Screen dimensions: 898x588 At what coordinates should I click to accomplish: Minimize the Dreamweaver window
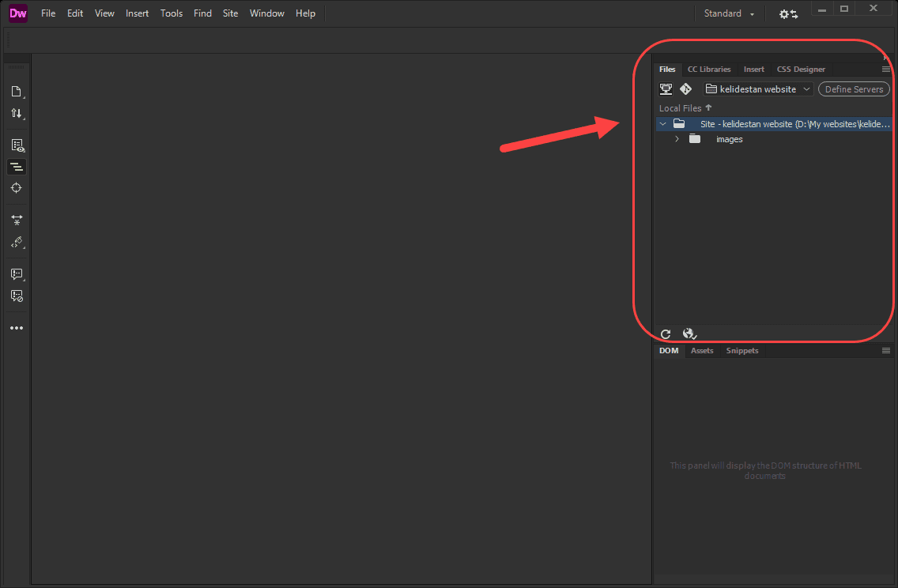pos(822,9)
